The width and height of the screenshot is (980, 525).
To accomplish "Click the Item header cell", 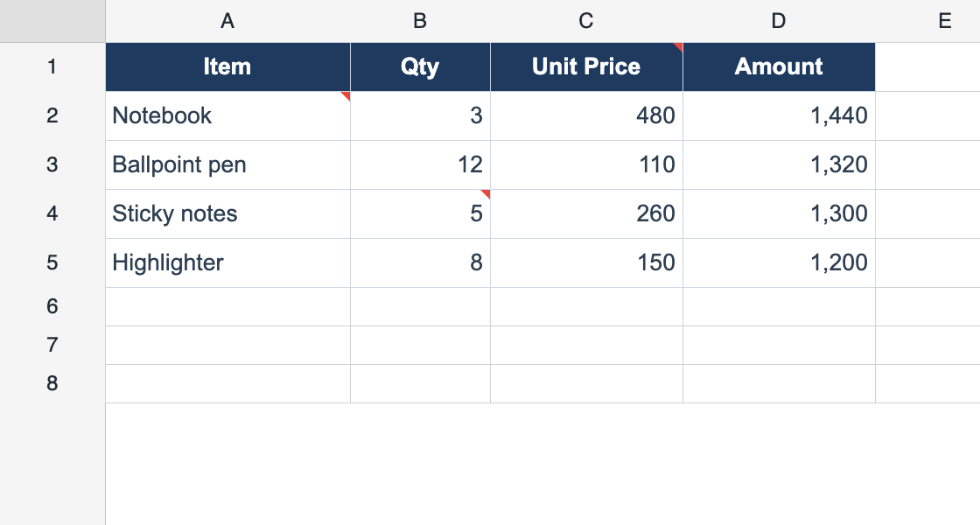I will (x=228, y=66).
